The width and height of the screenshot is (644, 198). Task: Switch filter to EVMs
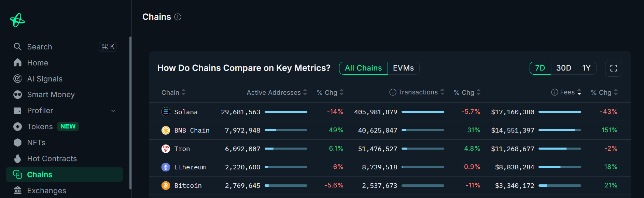pyautogui.click(x=403, y=68)
